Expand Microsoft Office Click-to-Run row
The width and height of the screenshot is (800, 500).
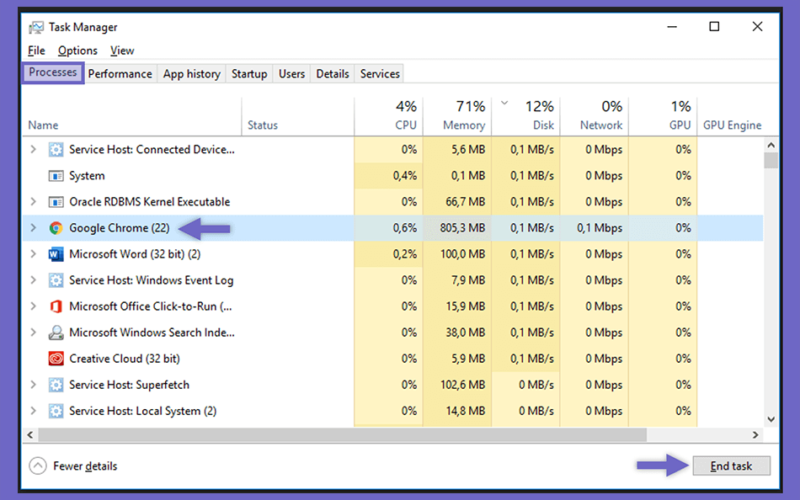(33, 306)
